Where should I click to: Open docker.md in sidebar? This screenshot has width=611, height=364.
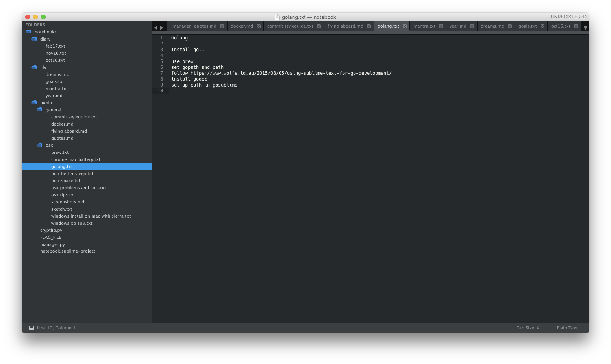coord(62,124)
